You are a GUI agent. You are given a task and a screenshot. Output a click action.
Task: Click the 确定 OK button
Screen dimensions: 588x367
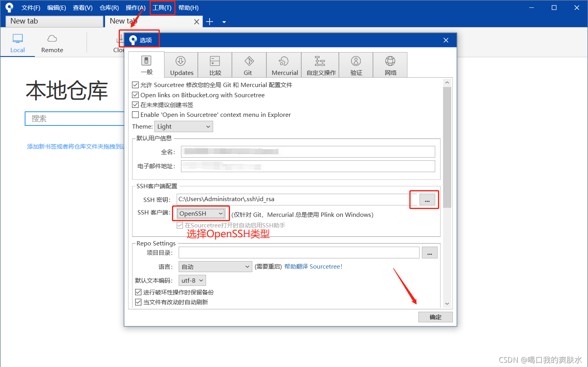435,317
